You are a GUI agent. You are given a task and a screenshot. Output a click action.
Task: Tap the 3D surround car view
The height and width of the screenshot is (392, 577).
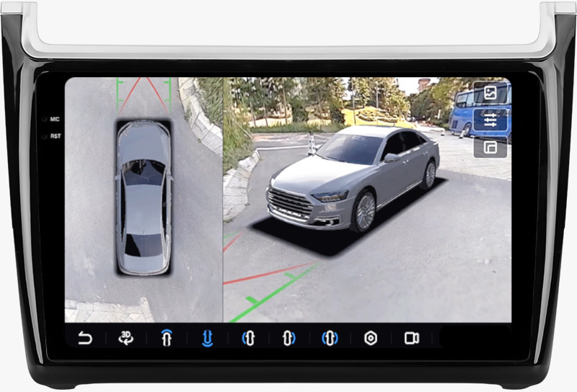click(x=367, y=200)
